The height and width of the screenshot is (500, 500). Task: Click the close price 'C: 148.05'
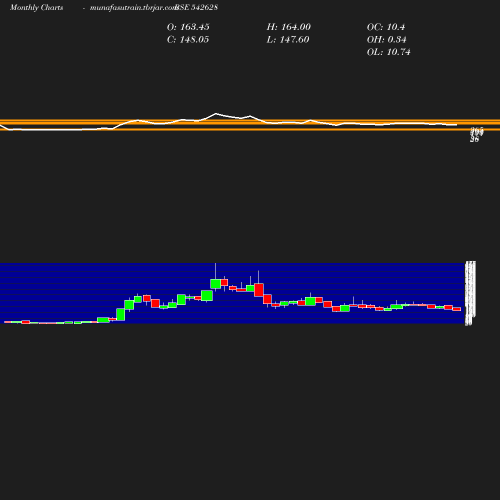pyautogui.click(x=188, y=40)
